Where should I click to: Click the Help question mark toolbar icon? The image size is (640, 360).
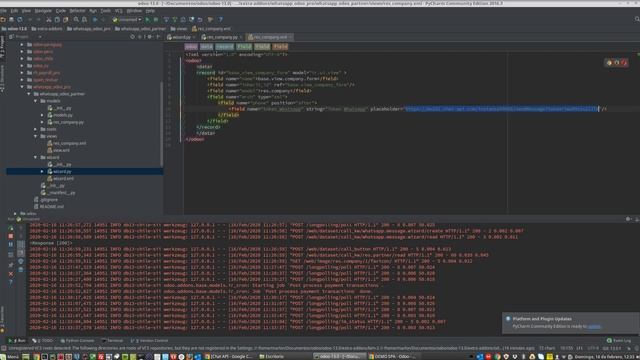click(x=220, y=20)
